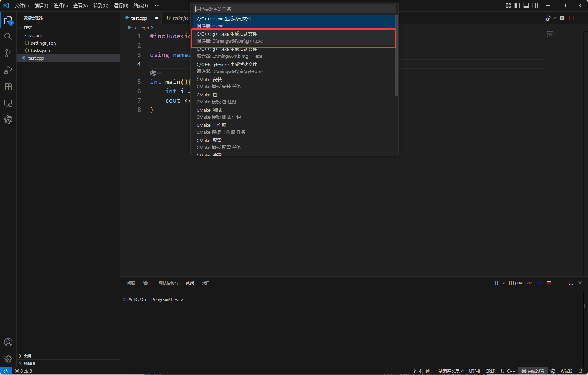
Task: Toggle primary sidebar visibility in title bar
Action: [517, 6]
